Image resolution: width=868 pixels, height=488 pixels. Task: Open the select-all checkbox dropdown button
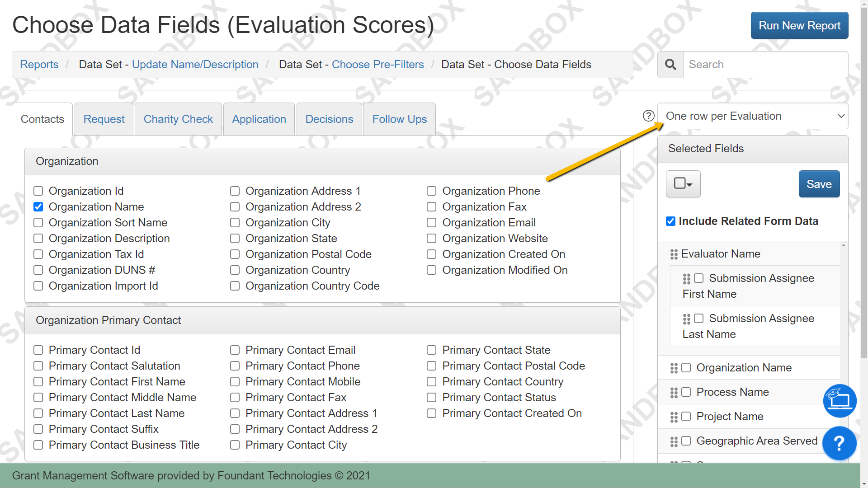tap(683, 184)
